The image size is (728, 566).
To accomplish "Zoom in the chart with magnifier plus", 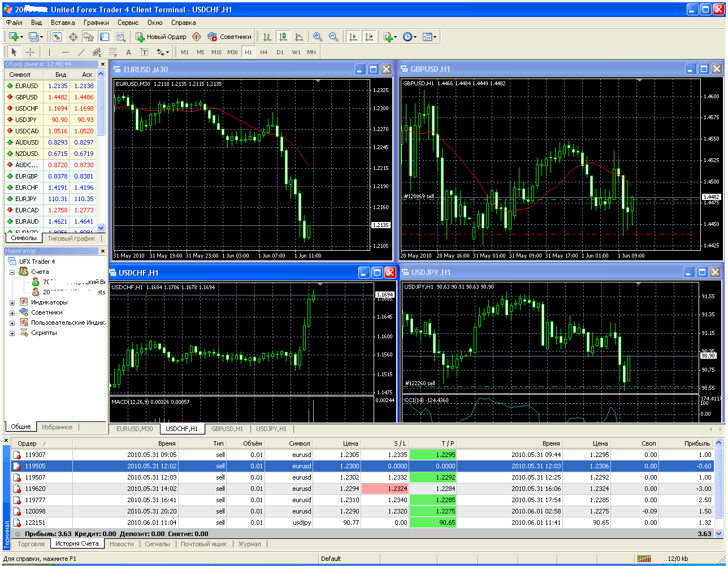I will 318,37.
